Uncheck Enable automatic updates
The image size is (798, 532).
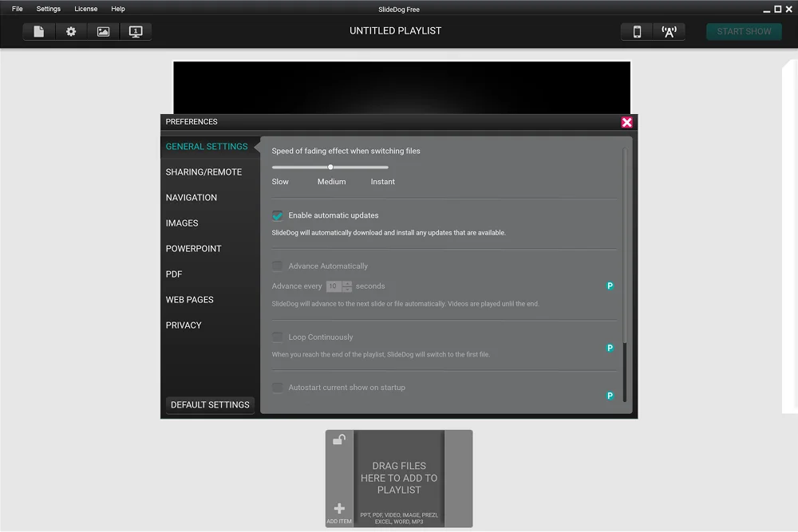tap(278, 215)
